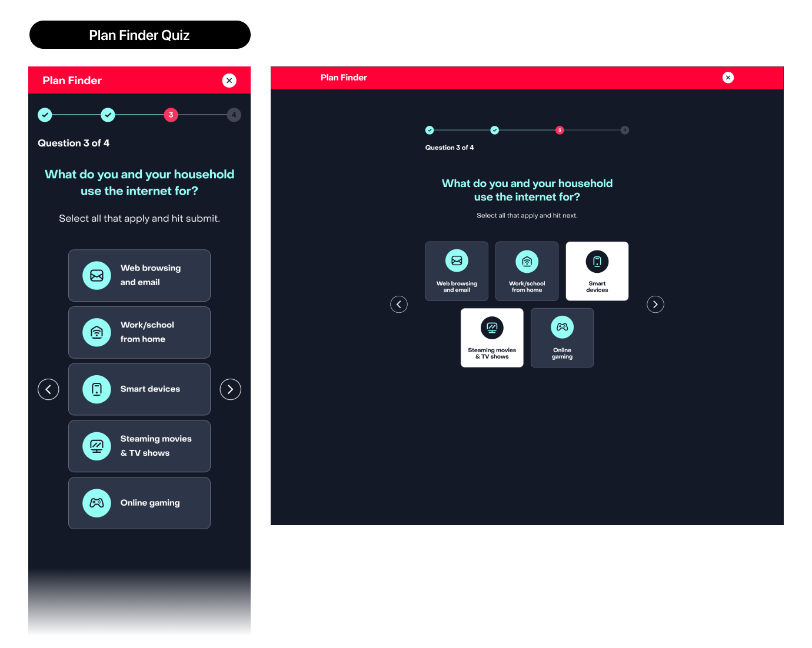Go to previous question with mobile left arrow
812x648 pixels.
[48, 389]
